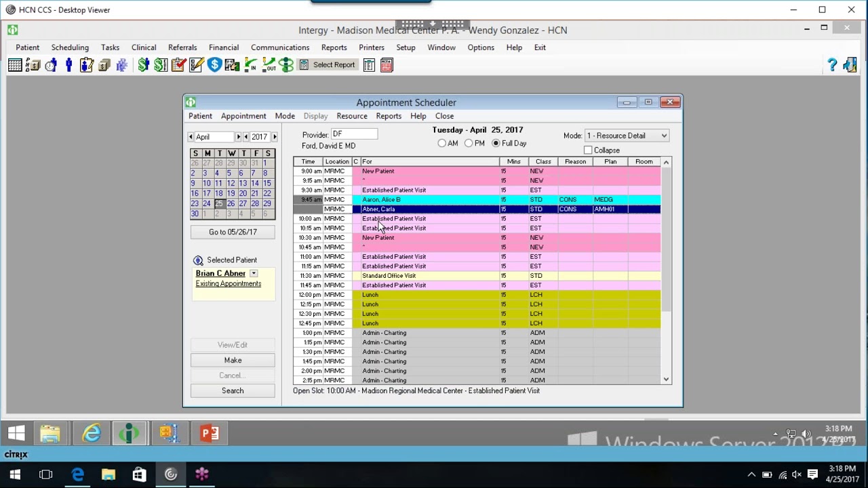
Task: Open the host Task View button
Action: click(x=46, y=474)
